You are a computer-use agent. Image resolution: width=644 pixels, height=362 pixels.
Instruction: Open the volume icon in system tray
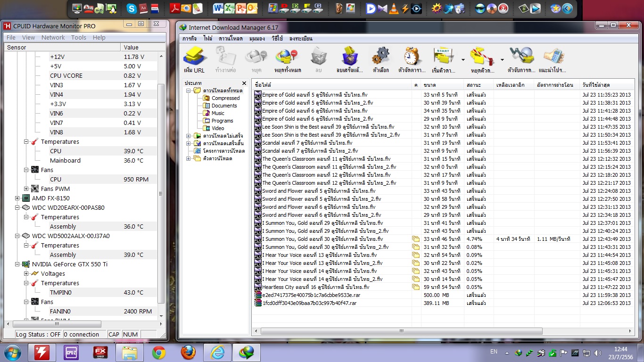tap(598, 353)
